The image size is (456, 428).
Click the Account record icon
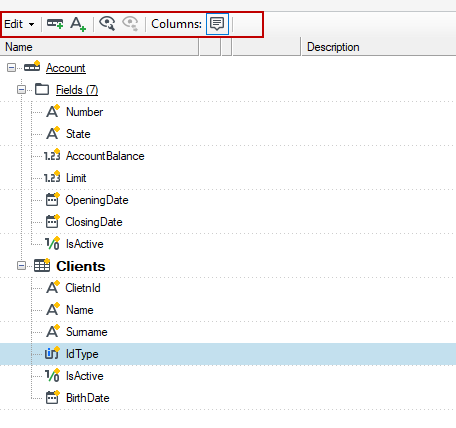tap(32, 66)
